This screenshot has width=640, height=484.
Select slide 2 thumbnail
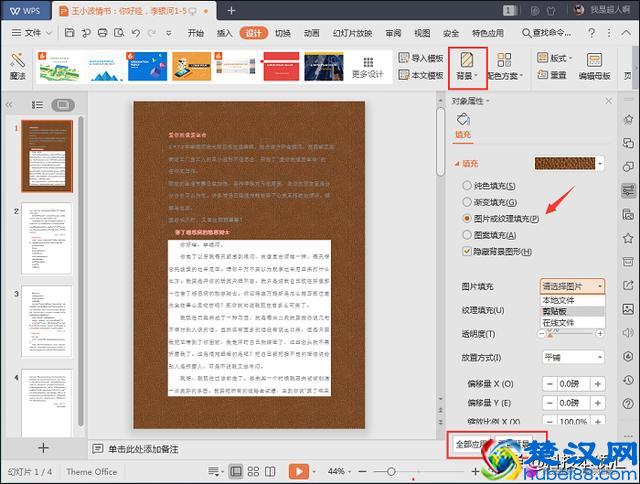coord(47,239)
